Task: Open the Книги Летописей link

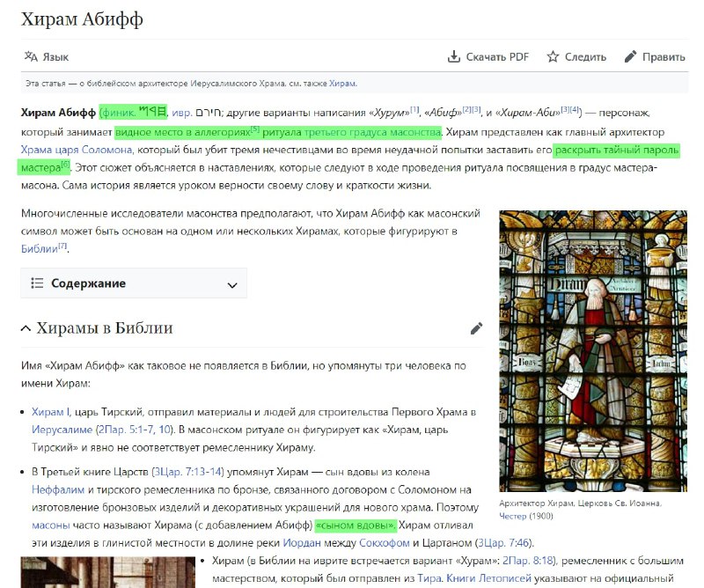Action: pyautogui.click(x=488, y=578)
